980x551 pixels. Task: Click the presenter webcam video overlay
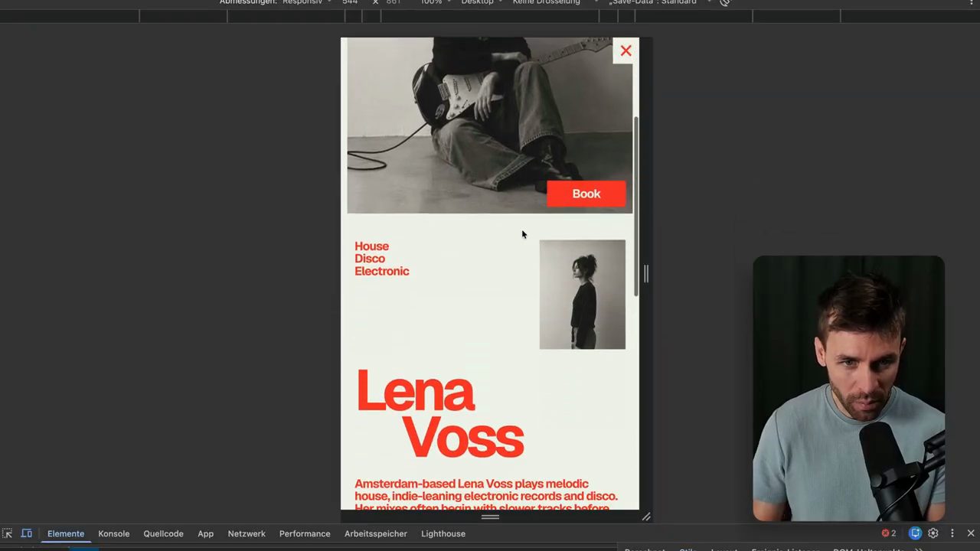(848, 388)
